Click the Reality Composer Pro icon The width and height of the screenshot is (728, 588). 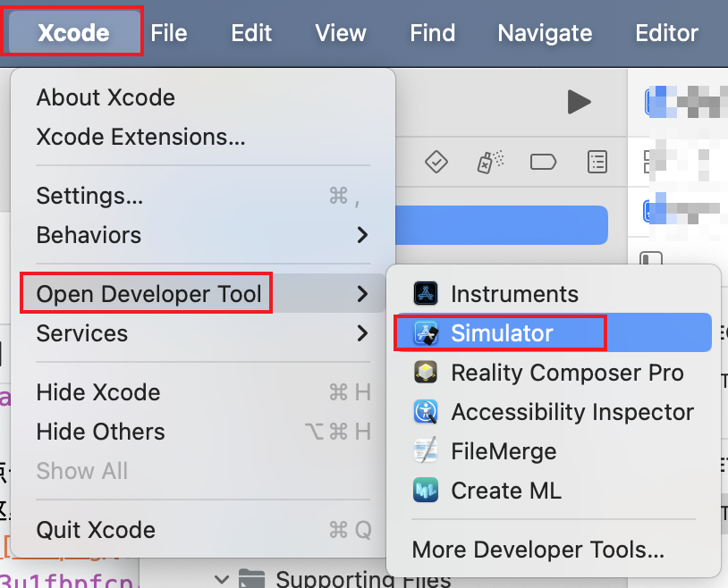[x=426, y=373]
